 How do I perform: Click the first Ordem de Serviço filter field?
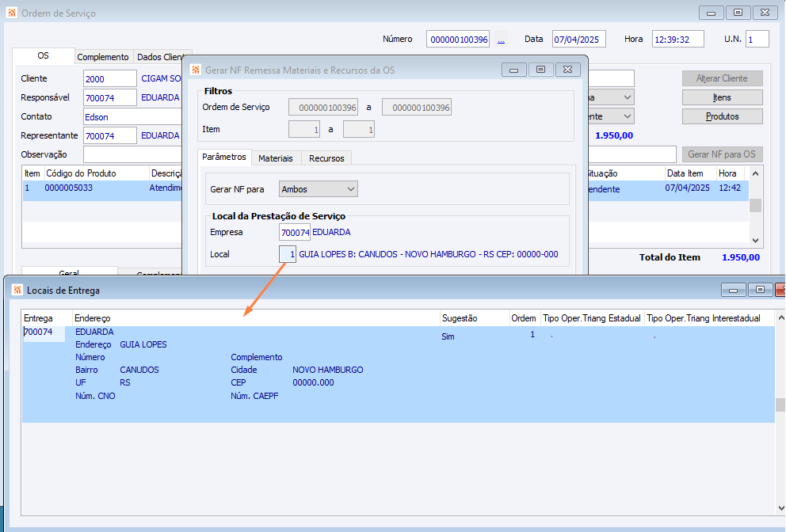pos(323,107)
